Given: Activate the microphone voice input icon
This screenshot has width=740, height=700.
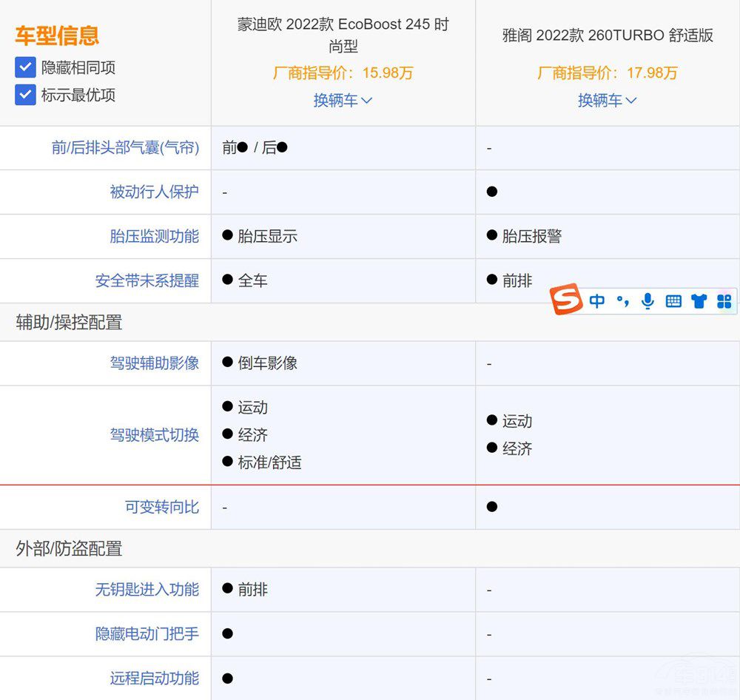Looking at the screenshot, I should pos(647,301).
